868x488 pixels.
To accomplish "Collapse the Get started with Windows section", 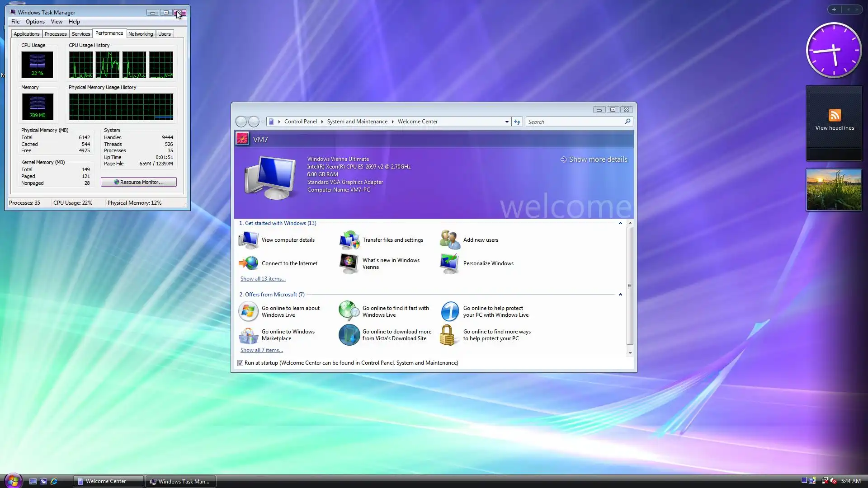I will coord(620,223).
